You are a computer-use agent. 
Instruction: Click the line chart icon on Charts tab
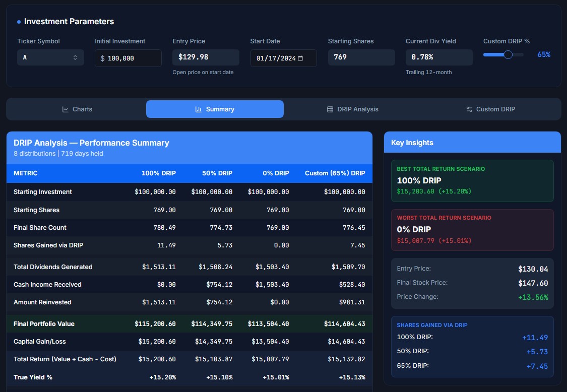(x=66, y=109)
